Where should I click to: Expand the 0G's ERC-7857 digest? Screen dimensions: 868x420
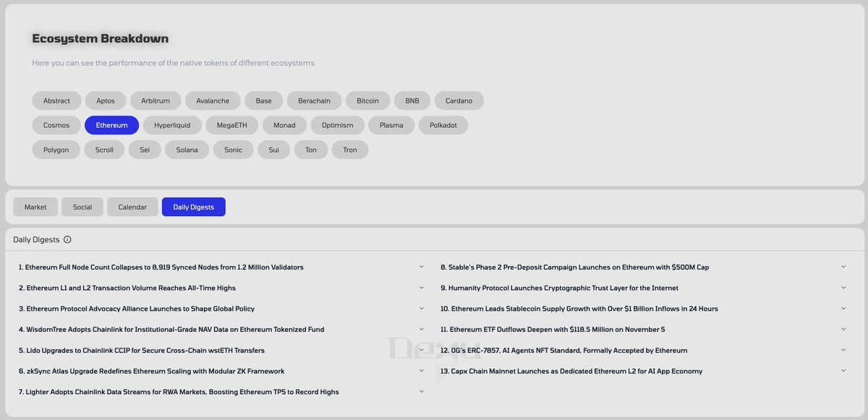point(843,350)
